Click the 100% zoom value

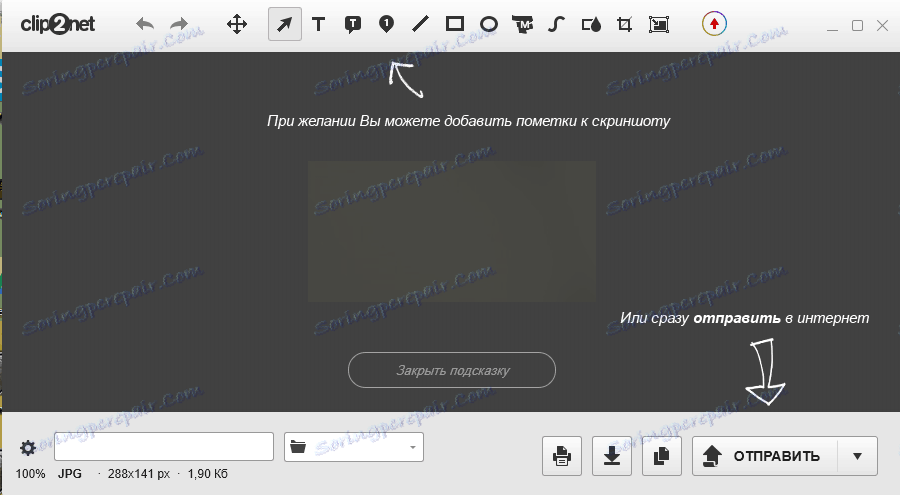pos(30,474)
